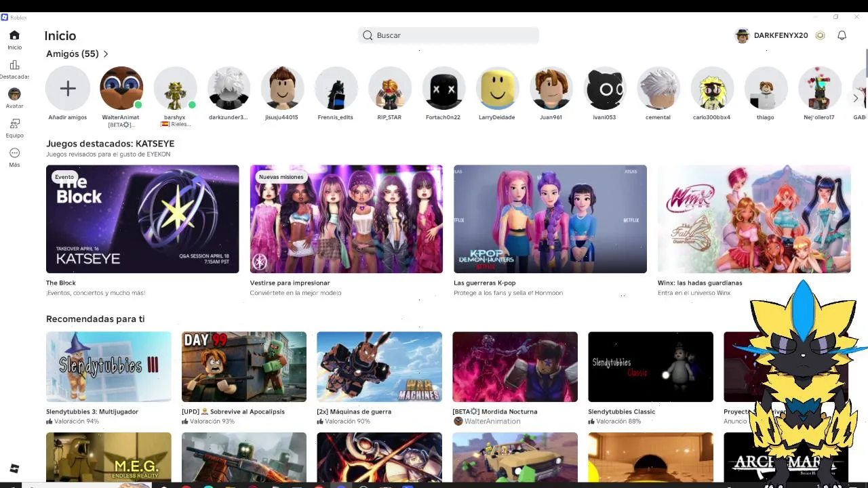This screenshot has width=868, height=488.
Task: Open DARKFENYX20 profile avatar
Action: [742, 35]
